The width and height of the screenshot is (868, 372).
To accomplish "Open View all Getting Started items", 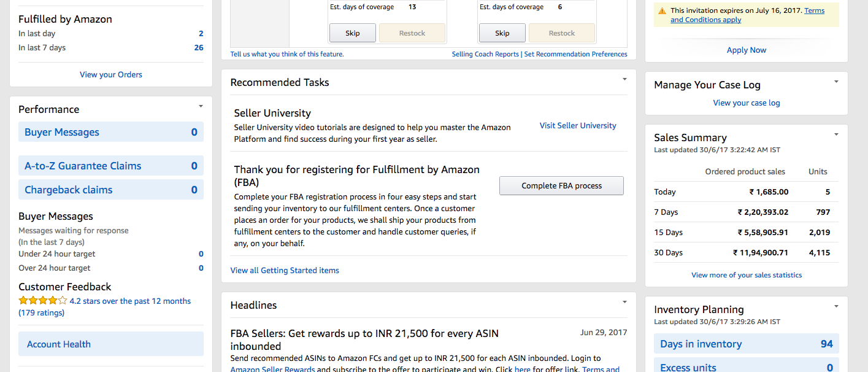I will 285,270.
